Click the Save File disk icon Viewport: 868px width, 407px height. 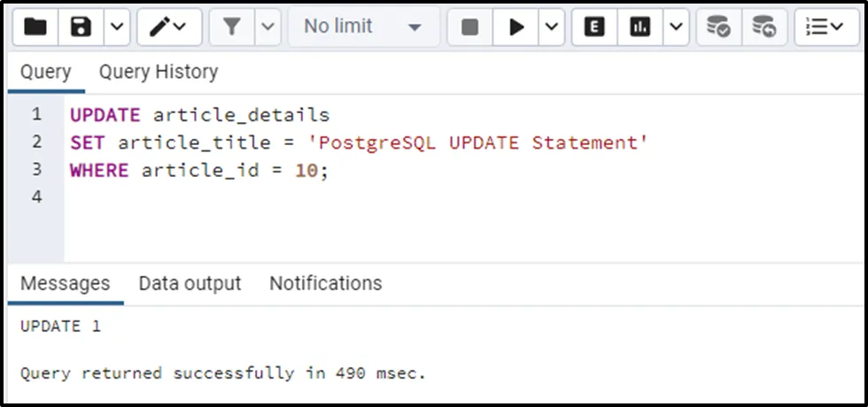point(81,27)
